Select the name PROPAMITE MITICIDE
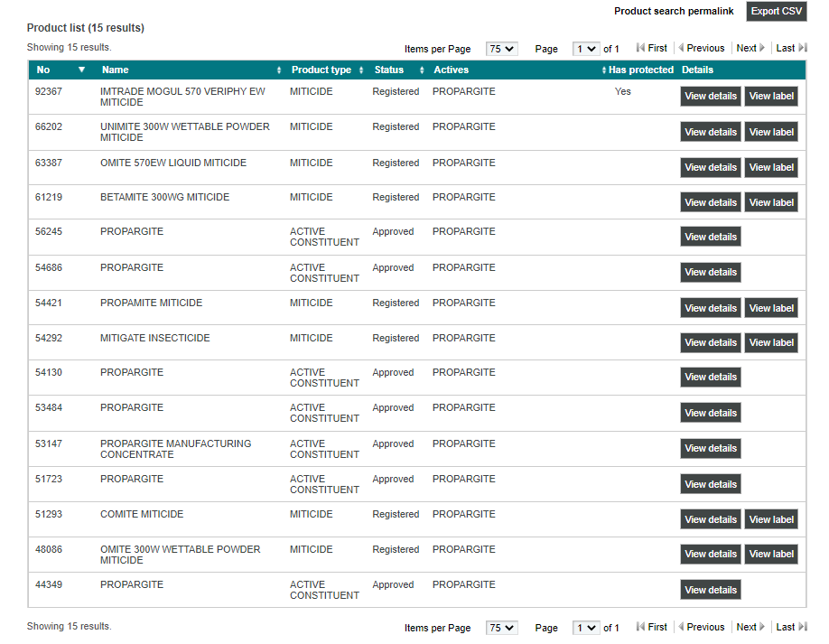Image resolution: width=829 pixels, height=644 pixels. 151,303
